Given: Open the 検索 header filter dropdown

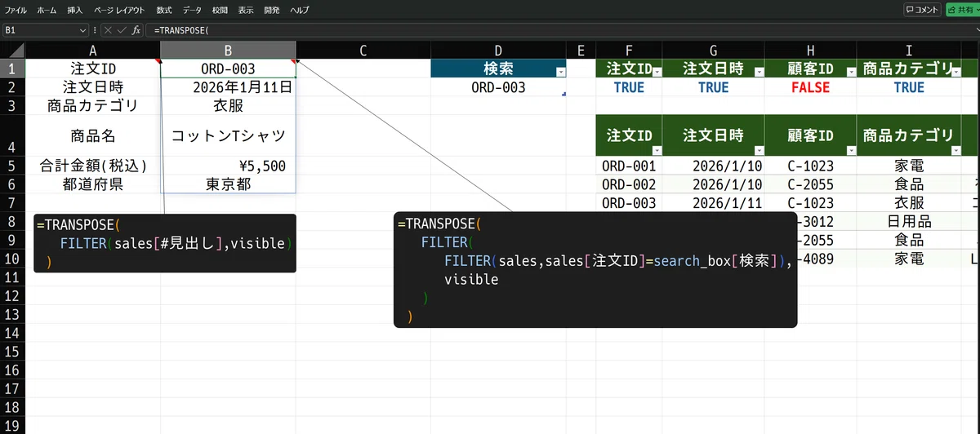Looking at the screenshot, I should pyautogui.click(x=560, y=72).
